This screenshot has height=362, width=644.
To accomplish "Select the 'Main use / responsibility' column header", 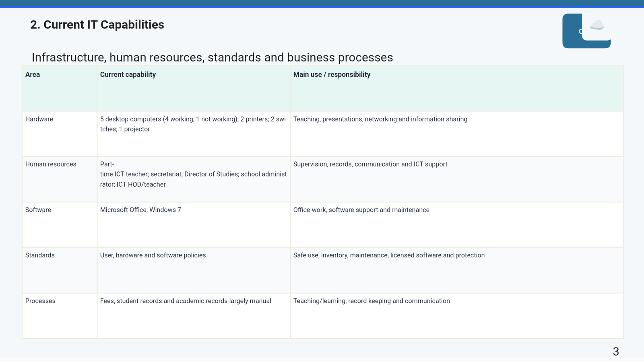I will tap(457, 89).
